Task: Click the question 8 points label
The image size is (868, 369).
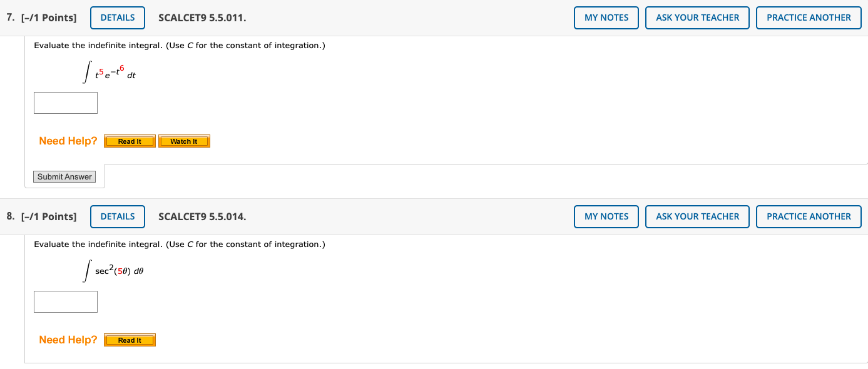Action: (x=42, y=217)
